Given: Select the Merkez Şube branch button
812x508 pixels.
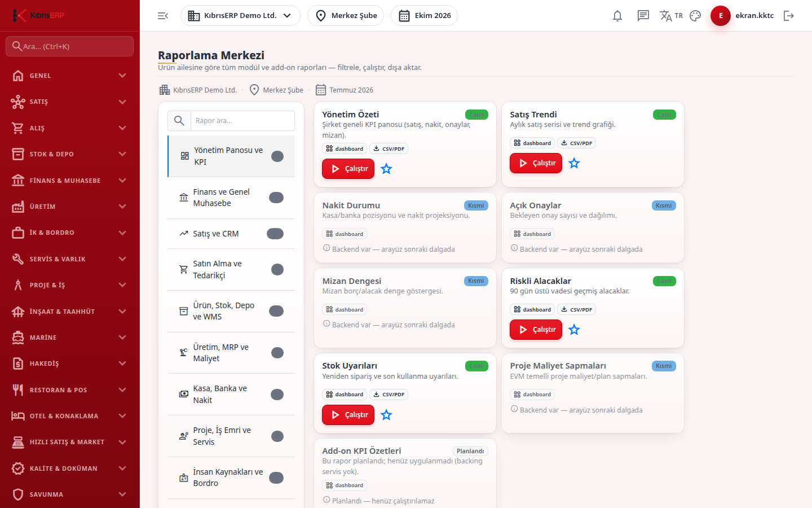Looking at the screenshot, I should (346, 16).
